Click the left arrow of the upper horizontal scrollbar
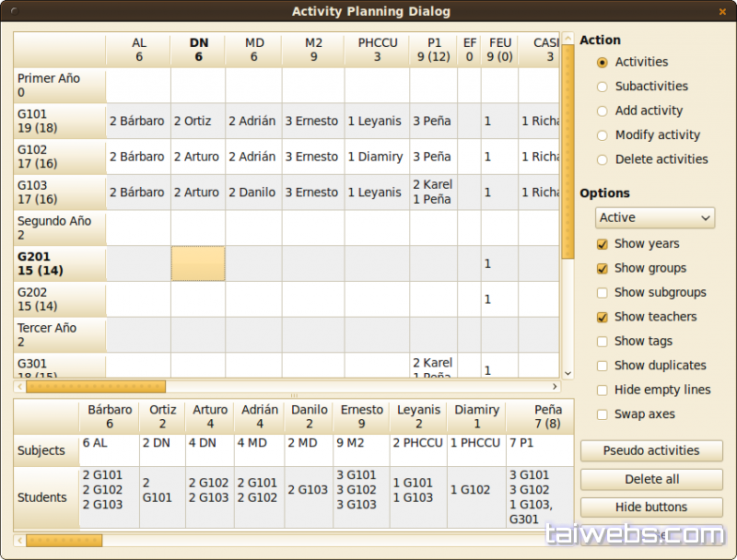 coord(19,387)
